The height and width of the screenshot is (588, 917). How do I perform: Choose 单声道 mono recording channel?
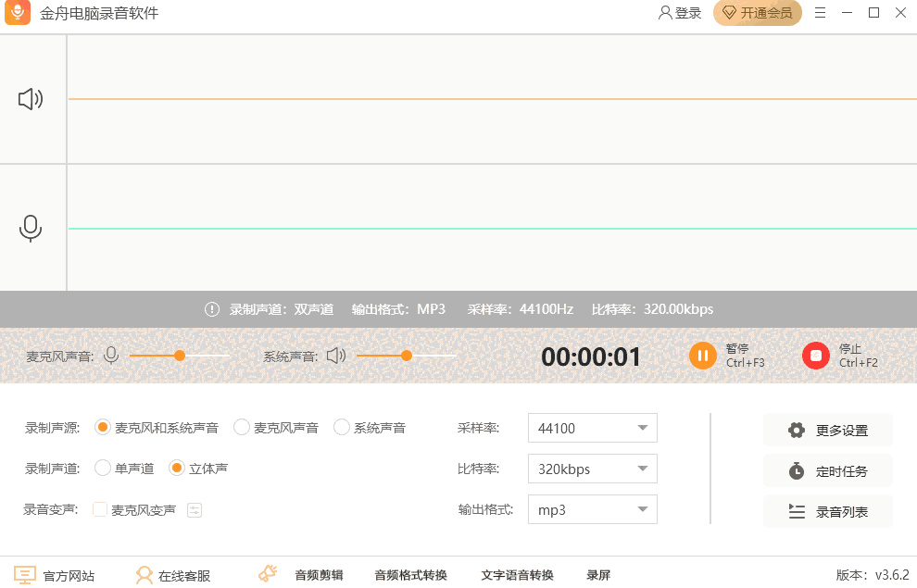(103, 469)
